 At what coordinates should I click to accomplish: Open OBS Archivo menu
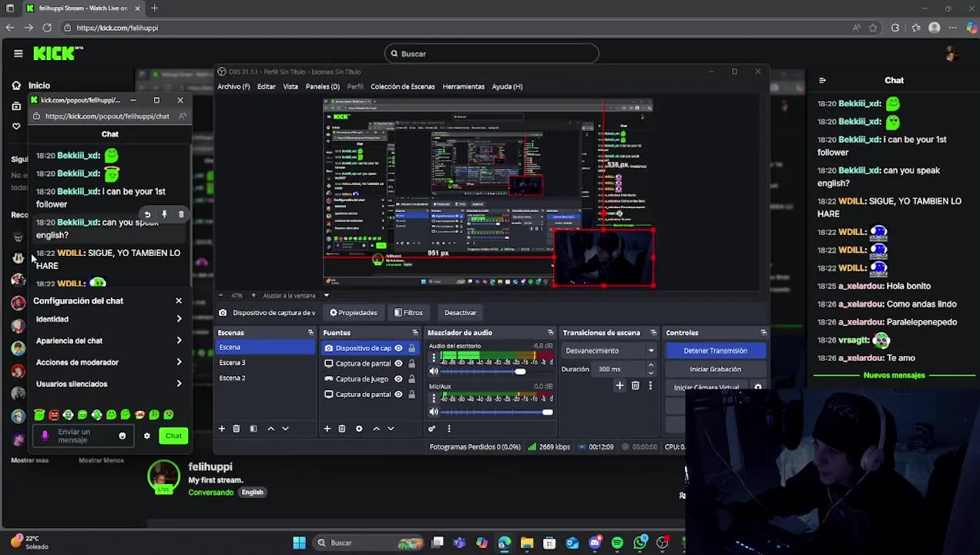coord(233,86)
